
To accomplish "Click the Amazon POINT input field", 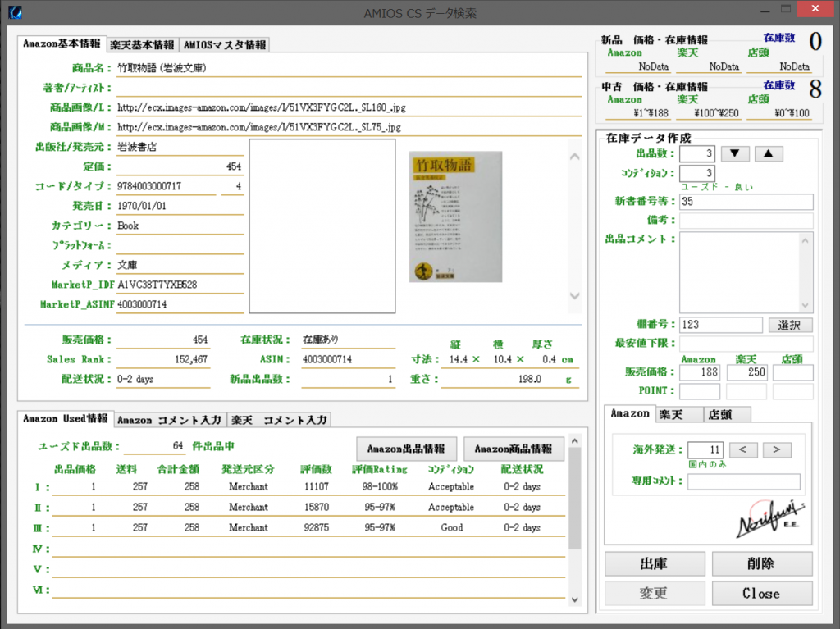I will [x=700, y=391].
